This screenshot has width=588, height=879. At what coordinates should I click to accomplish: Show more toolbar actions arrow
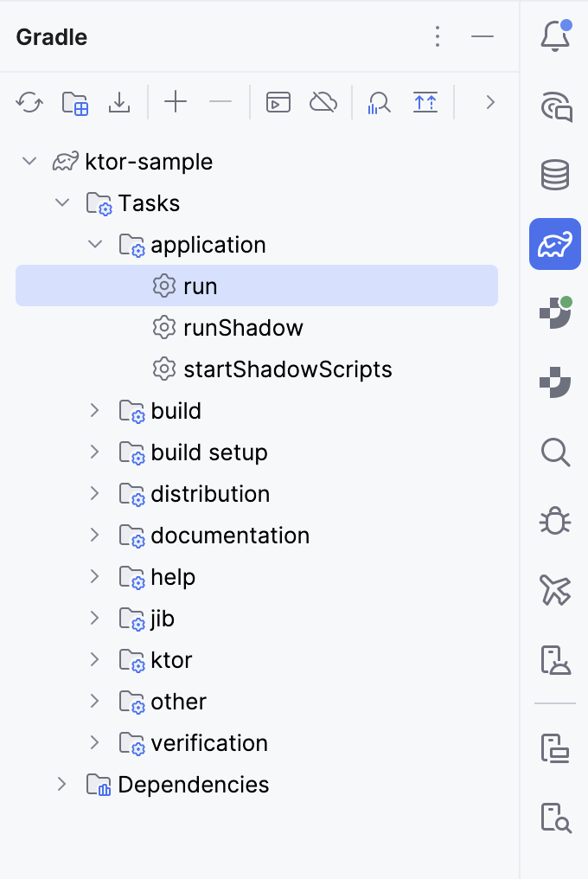(x=490, y=103)
